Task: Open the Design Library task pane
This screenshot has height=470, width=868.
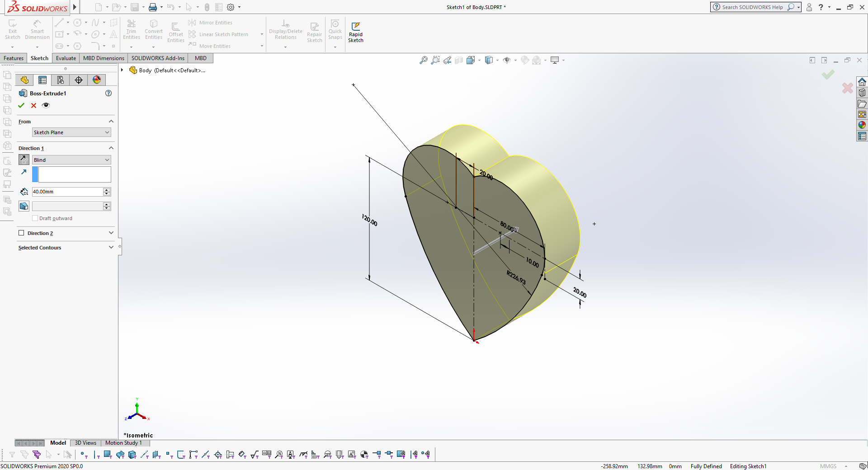Action: pyautogui.click(x=862, y=93)
